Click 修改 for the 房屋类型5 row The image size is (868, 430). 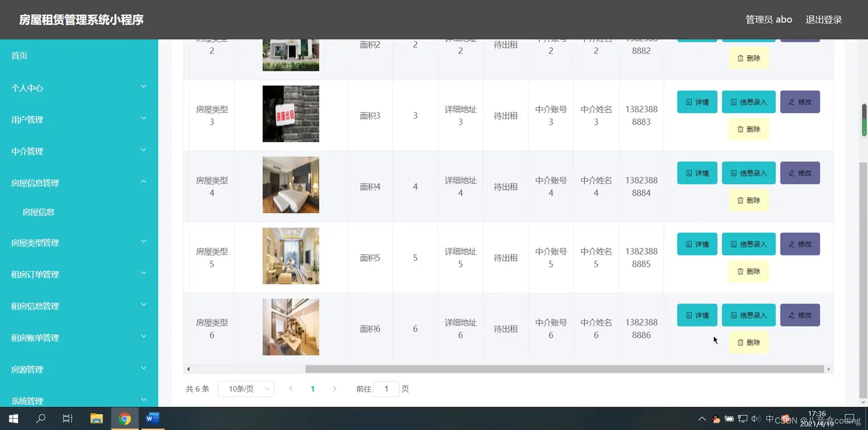[800, 244]
